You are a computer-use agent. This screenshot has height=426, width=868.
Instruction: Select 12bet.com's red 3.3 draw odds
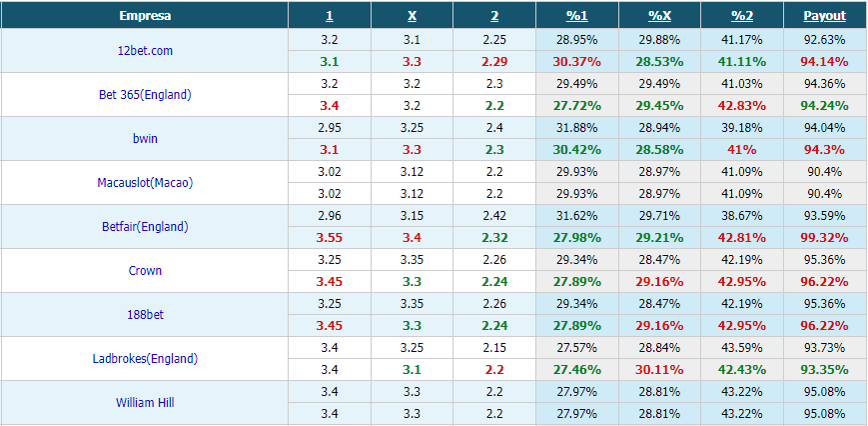[412, 62]
